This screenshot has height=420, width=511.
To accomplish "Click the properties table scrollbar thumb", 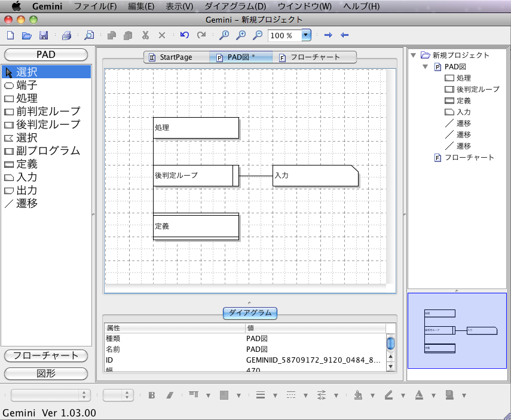I will (390, 344).
